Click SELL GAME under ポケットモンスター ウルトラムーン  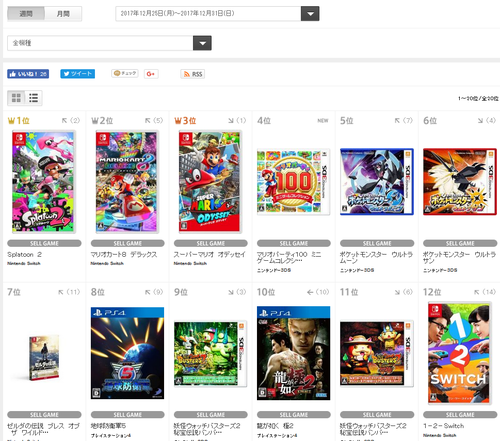coord(377,243)
